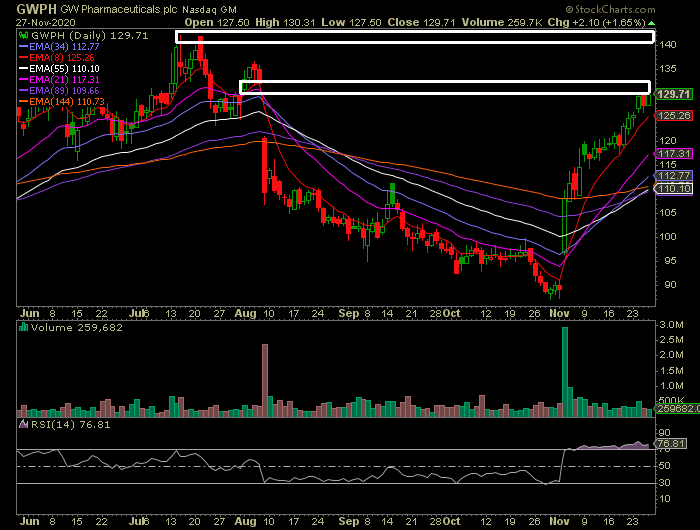
Task: Click the 95 price axis label
Action: [670, 261]
